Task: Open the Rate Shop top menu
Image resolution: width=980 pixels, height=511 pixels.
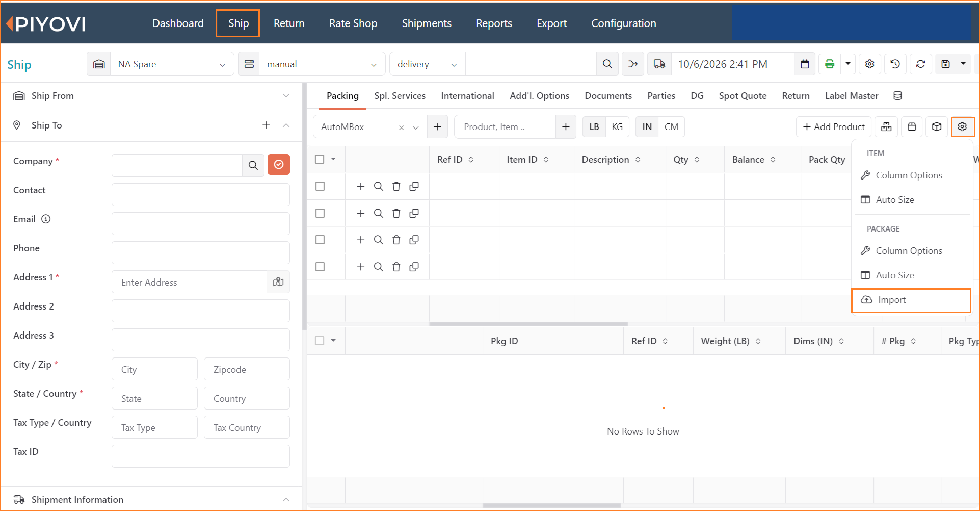Action: click(353, 23)
